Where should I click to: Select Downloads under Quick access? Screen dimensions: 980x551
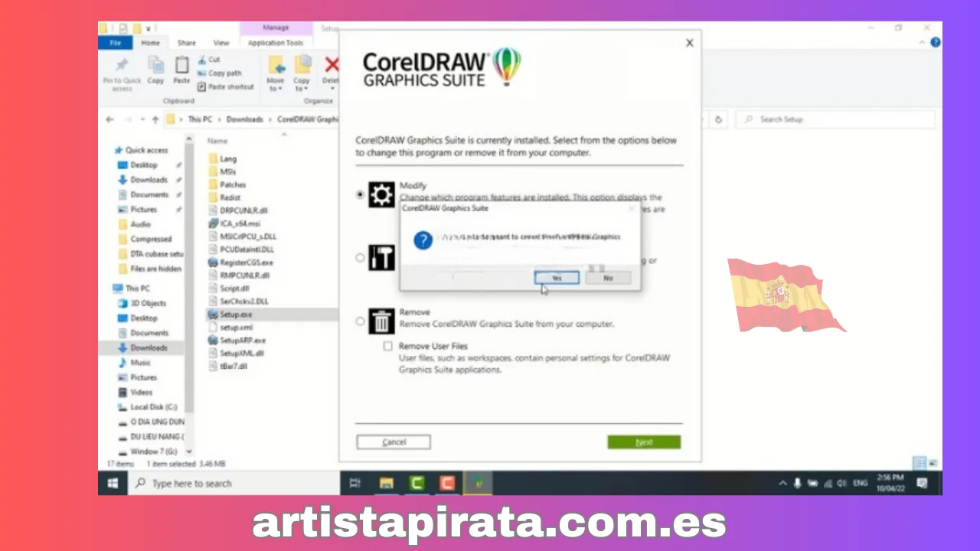point(149,180)
